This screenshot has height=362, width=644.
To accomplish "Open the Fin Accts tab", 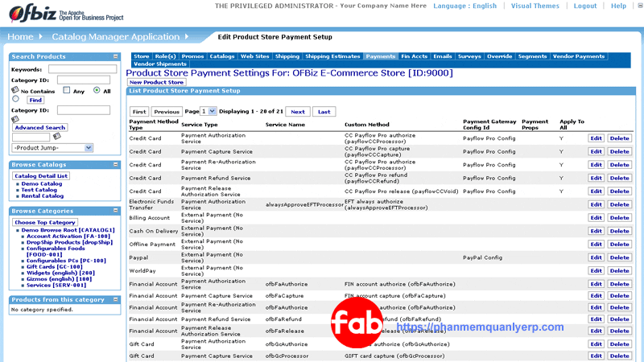I will (414, 56).
